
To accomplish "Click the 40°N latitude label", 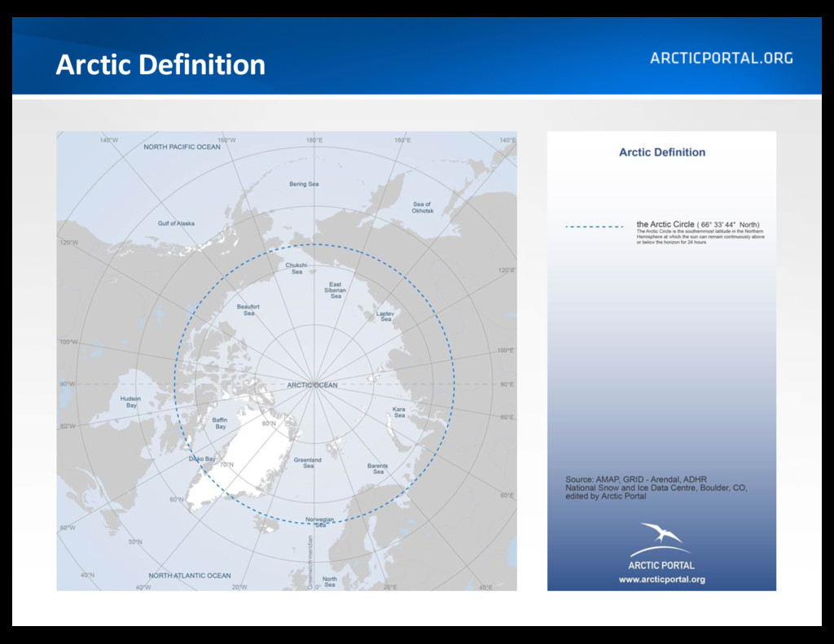I will click(87, 576).
